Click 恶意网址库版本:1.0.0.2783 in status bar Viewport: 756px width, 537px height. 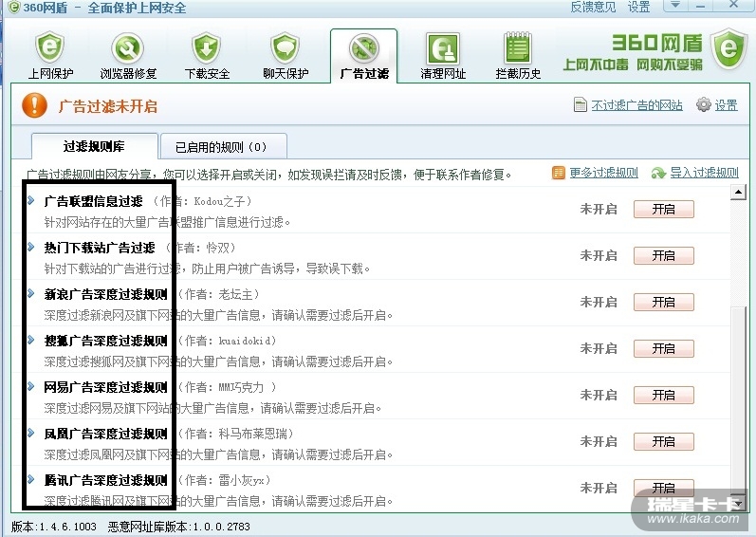coord(179,527)
